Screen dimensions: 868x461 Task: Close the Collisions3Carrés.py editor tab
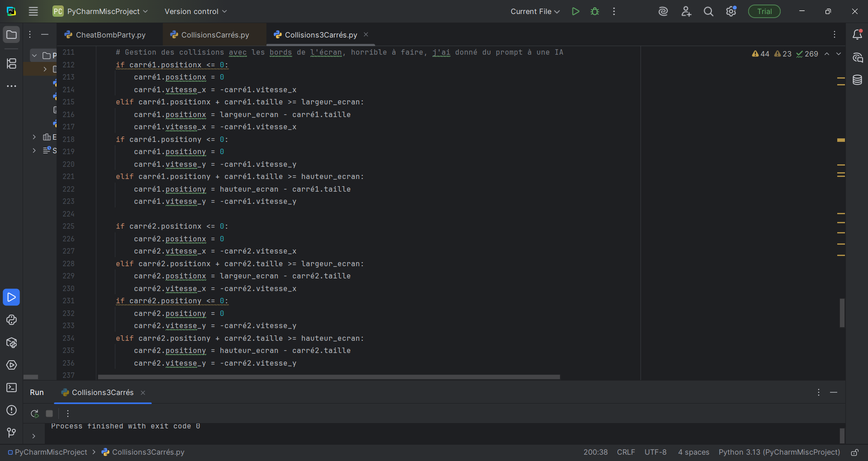pos(366,34)
